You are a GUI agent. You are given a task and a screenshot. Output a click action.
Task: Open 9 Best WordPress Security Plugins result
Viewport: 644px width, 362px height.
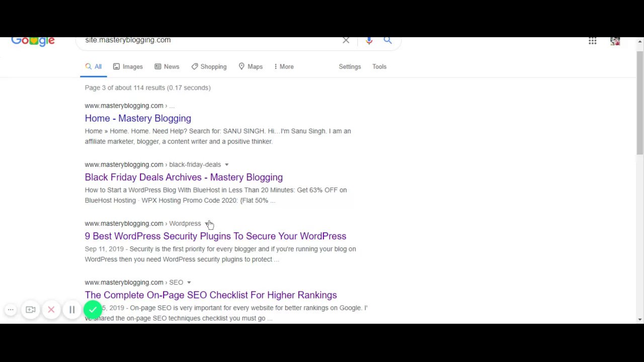(215, 236)
